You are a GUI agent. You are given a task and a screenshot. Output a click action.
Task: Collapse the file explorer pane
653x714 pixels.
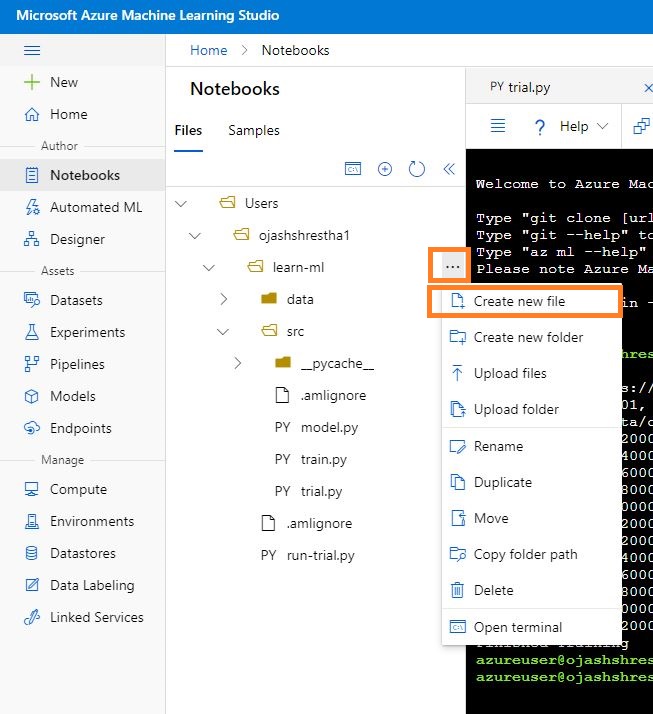[x=449, y=169]
